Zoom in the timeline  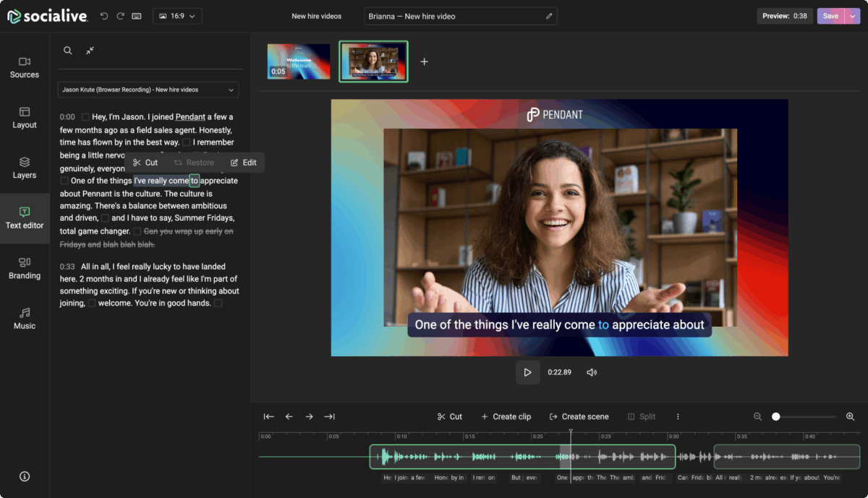tap(851, 416)
